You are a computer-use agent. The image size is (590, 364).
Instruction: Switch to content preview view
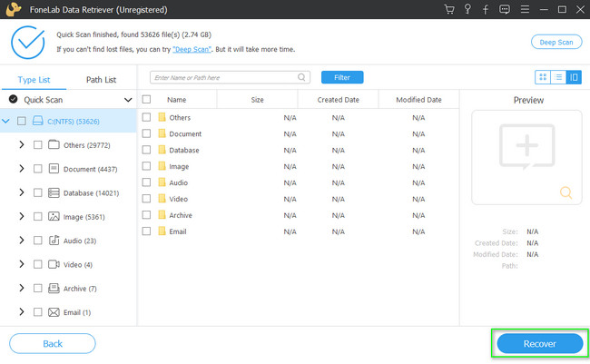574,77
